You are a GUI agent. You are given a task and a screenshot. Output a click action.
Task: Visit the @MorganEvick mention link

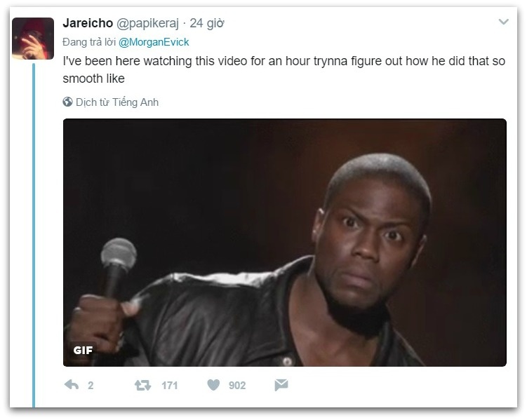point(154,42)
